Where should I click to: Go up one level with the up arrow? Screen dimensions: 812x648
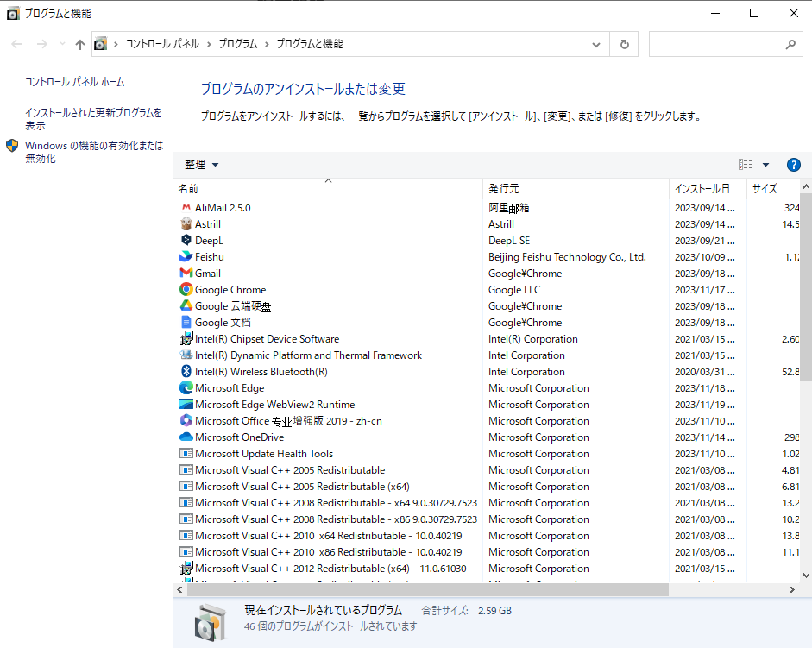[79, 45]
